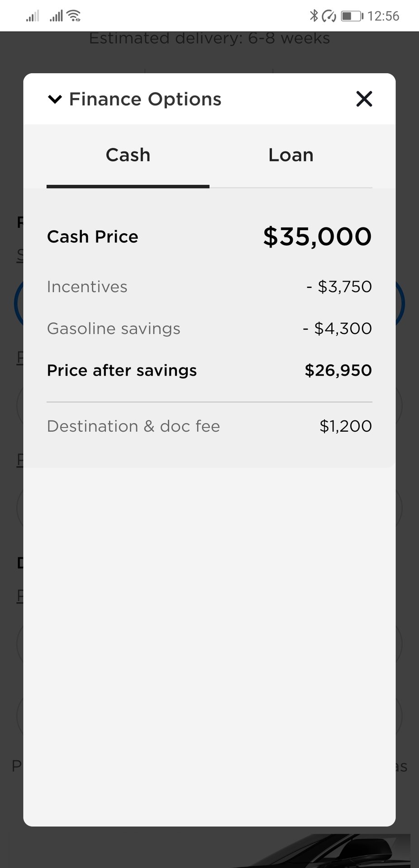
Task: Tap the battery indicator icon
Action: click(x=352, y=16)
